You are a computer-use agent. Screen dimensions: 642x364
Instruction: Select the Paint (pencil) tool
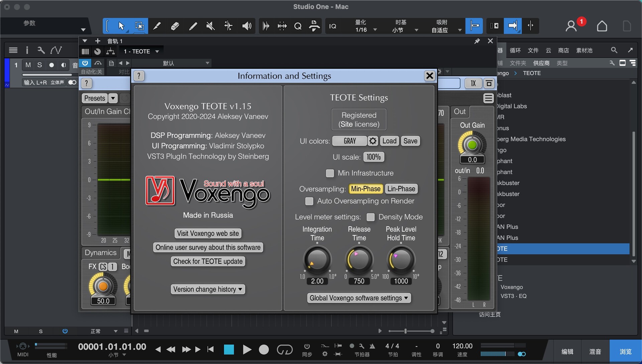click(x=193, y=26)
